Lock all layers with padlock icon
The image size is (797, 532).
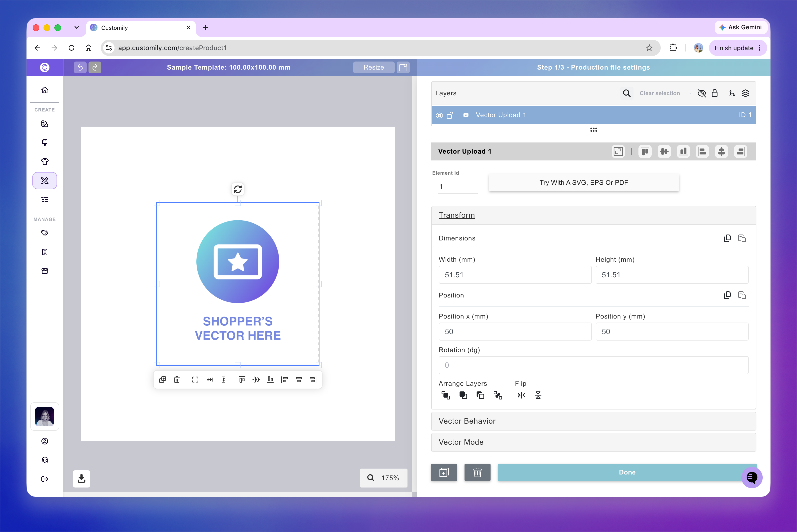[x=715, y=93]
